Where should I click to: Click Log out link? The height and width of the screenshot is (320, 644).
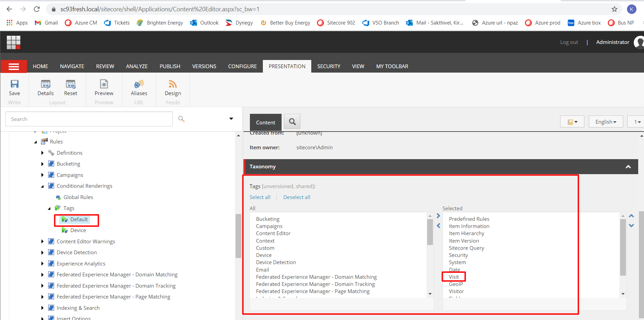569,42
